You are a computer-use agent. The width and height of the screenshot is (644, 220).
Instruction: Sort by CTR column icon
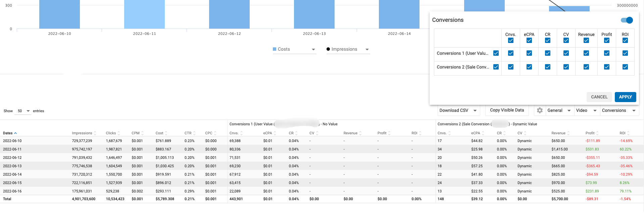point(194,133)
